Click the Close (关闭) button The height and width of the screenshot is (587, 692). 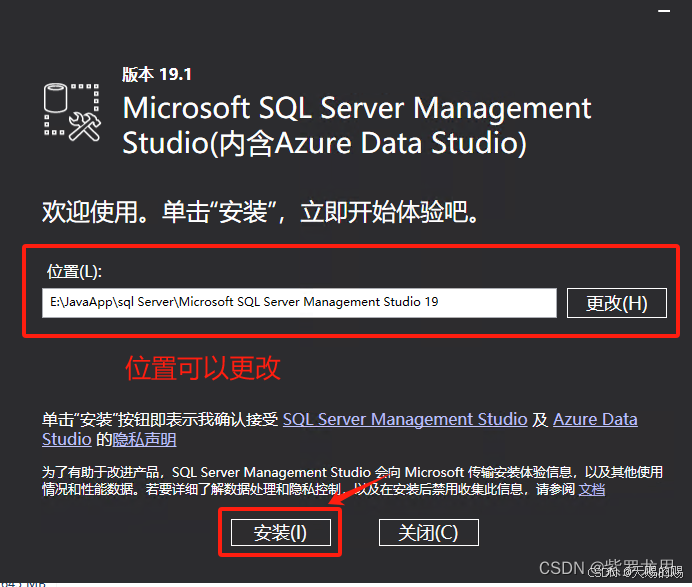(429, 532)
